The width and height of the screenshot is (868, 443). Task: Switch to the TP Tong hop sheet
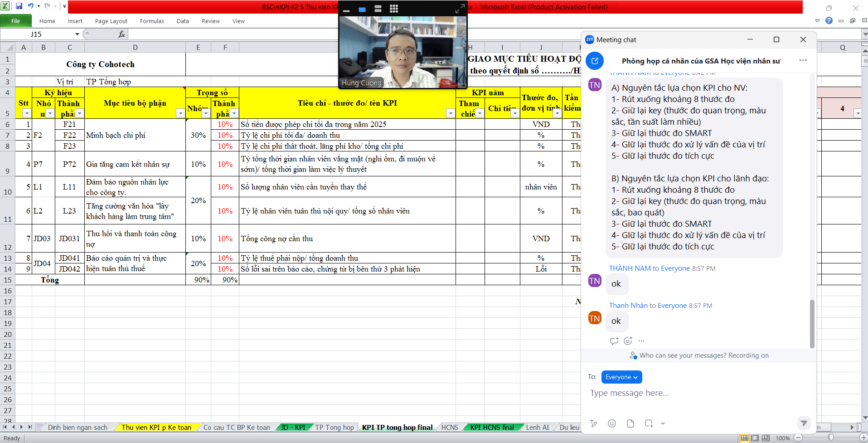[x=335, y=427]
